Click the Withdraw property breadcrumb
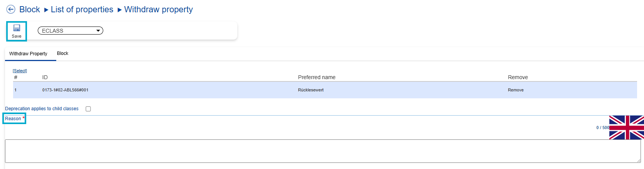The width and height of the screenshot is (644, 169). click(x=158, y=10)
